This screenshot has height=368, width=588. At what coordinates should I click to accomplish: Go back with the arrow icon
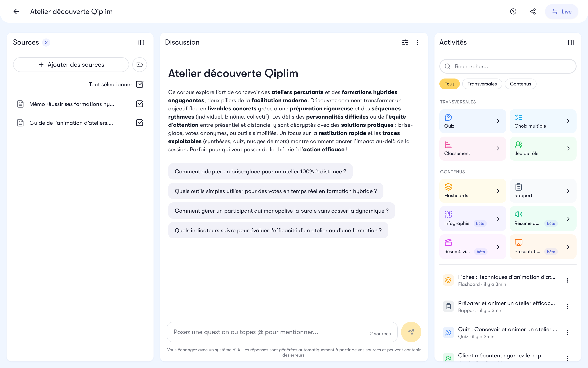16,11
